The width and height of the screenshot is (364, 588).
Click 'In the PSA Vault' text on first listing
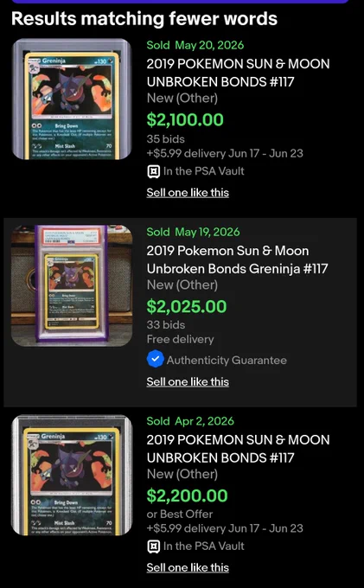(204, 171)
